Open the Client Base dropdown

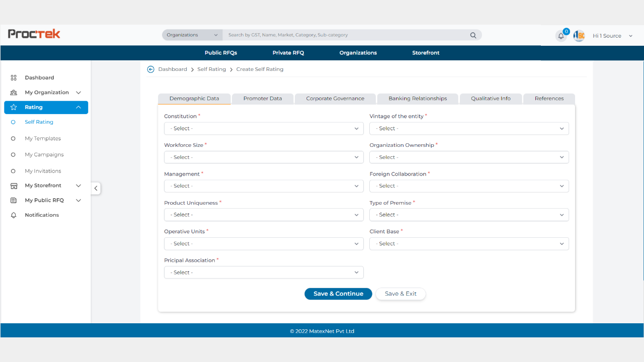(469, 244)
